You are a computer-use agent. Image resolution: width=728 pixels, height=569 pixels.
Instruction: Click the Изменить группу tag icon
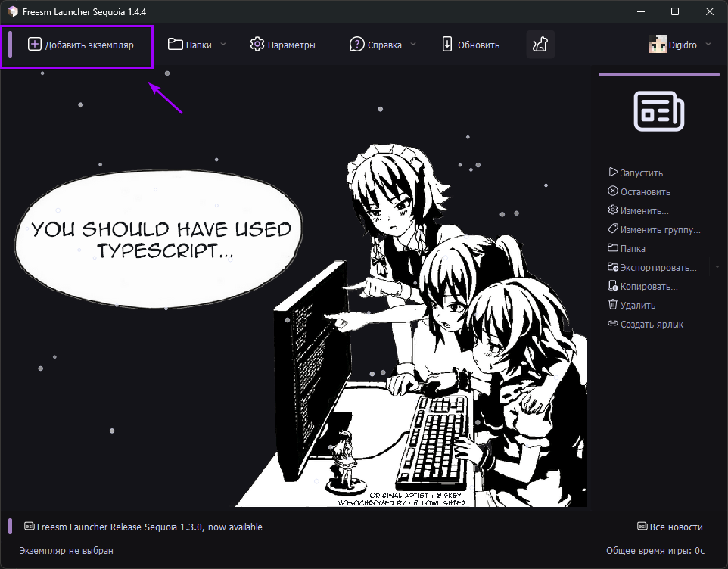coord(613,229)
